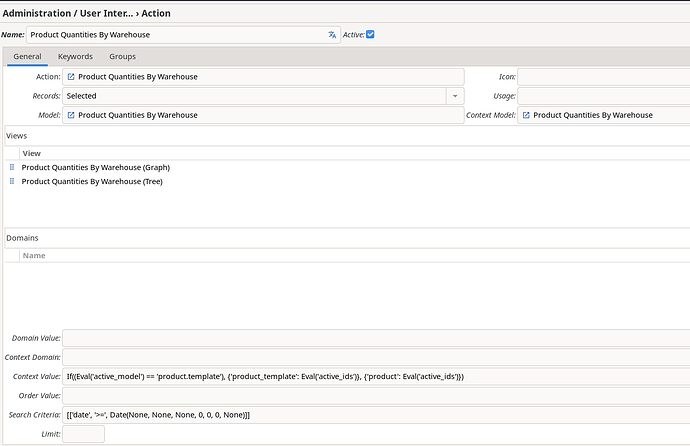Select Product Quantities By Warehouse (Tree) row

pyautogui.click(x=92, y=181)
